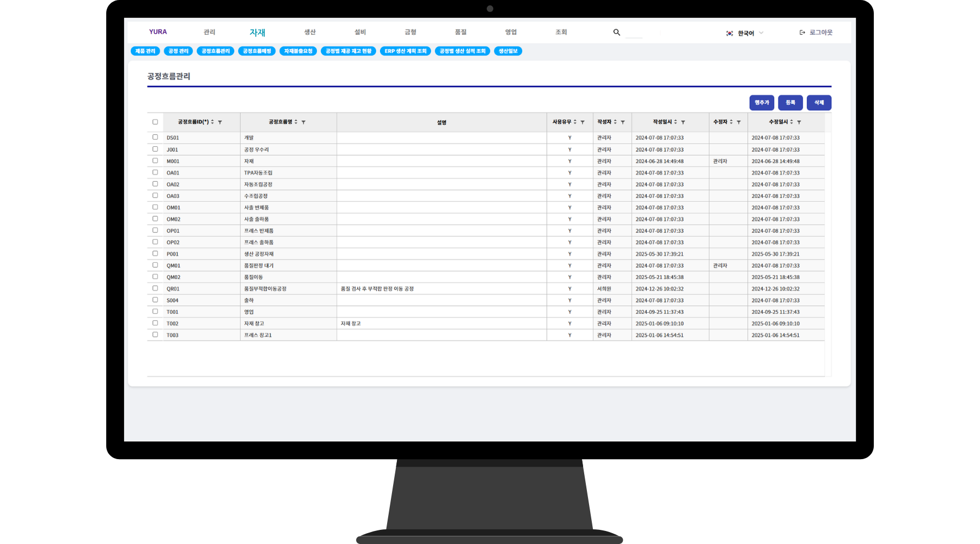This screenshot has width=980, height=544.
Task: Click the 삭제 button
Action: [x=819, y=103]
